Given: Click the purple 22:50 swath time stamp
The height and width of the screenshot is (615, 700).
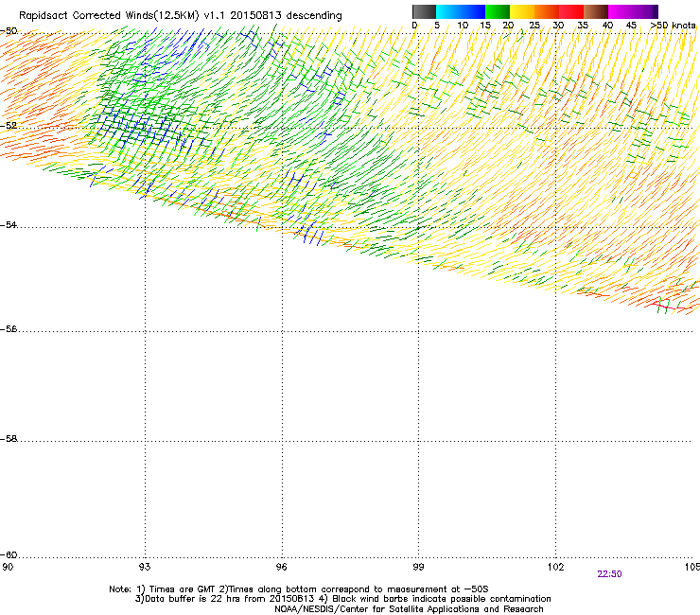Looking at the screenshot, I should tap(609, 574).
